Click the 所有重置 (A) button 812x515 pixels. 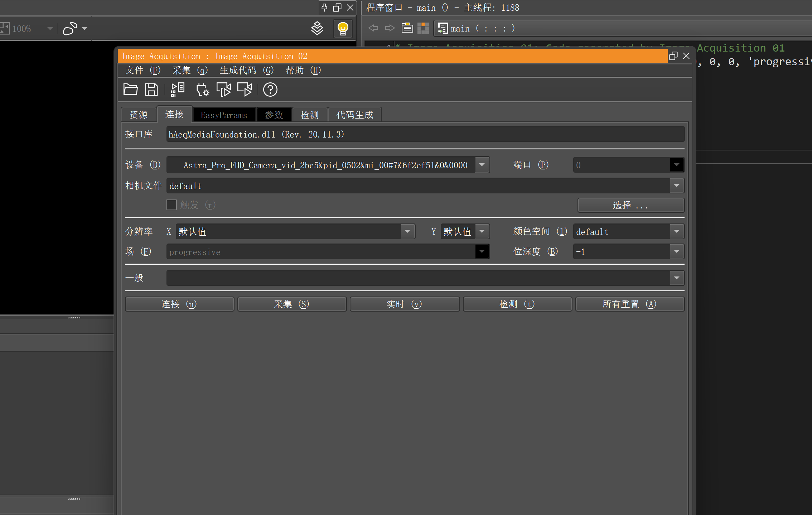coord(630,304)
